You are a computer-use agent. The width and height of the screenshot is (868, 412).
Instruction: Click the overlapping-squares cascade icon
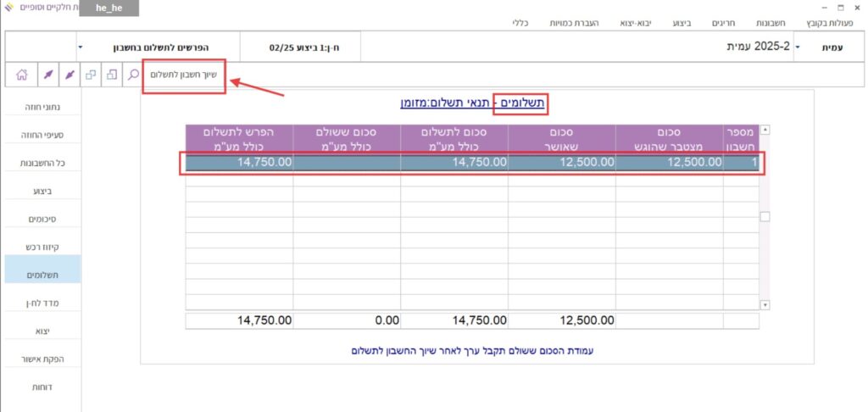point(91,75)
